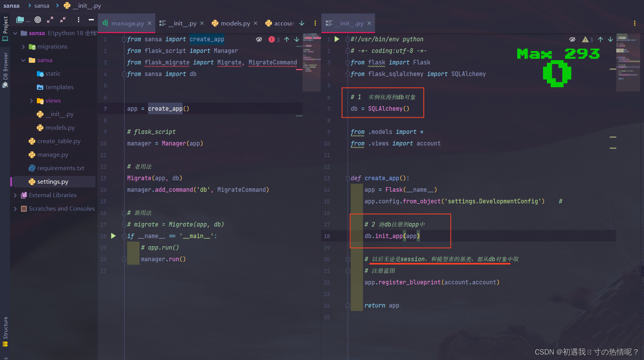Close right pane __init__.py tab
The image size is (644, 360).
369,24
